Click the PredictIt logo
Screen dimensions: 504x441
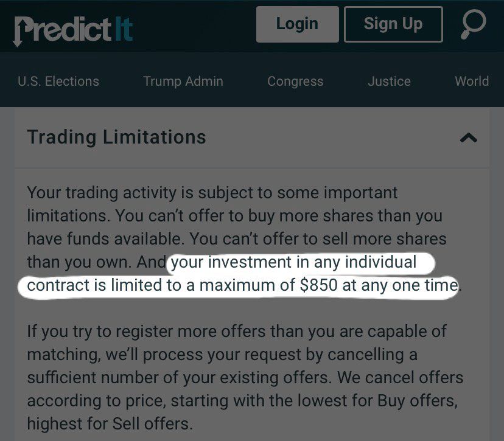(x=73, y=29)
